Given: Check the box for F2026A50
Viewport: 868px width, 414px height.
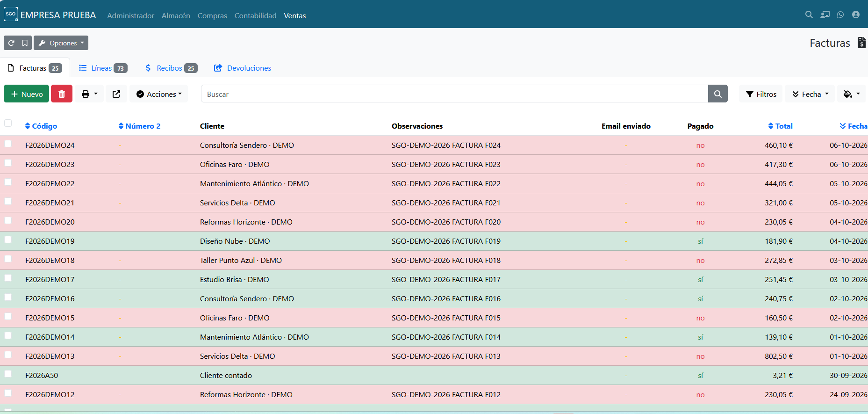Looking at the screenshot, I should pos(8,374).
